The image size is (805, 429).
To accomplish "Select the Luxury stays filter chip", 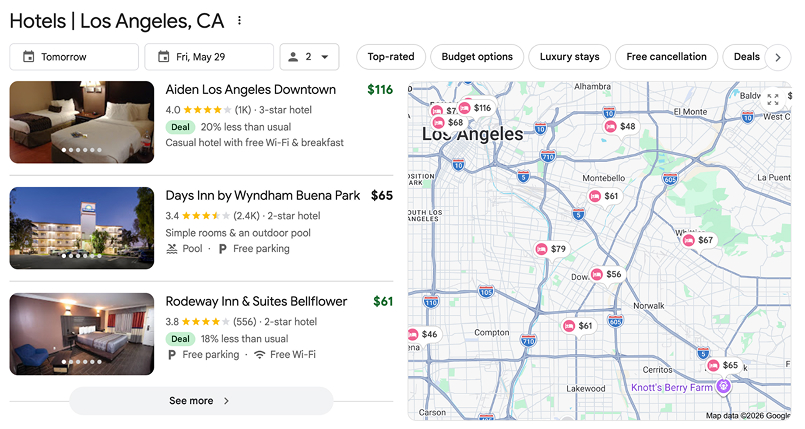I will tap(569, 57).
